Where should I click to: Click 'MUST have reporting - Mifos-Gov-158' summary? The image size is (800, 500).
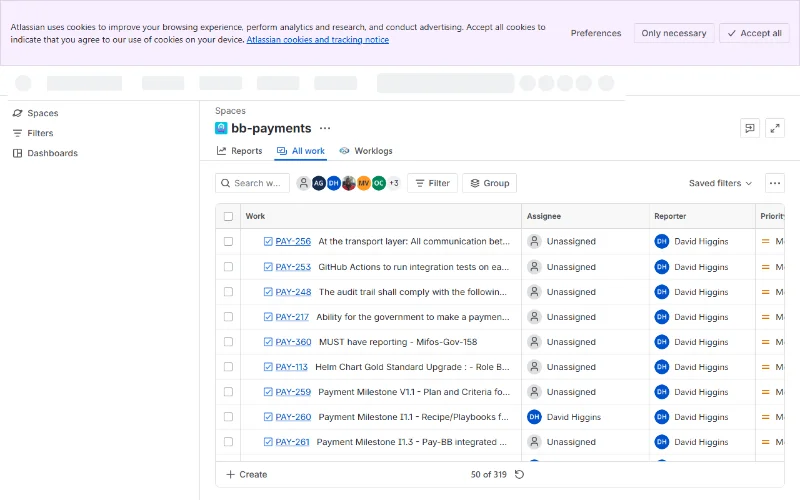click(x=398, y=342)
